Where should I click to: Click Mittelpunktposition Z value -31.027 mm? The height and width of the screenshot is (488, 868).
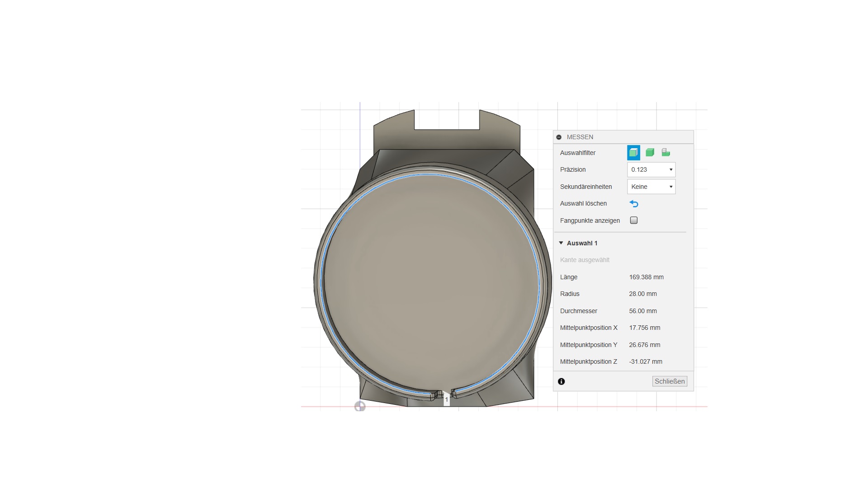pyautogui.click(x=646, y=361)
